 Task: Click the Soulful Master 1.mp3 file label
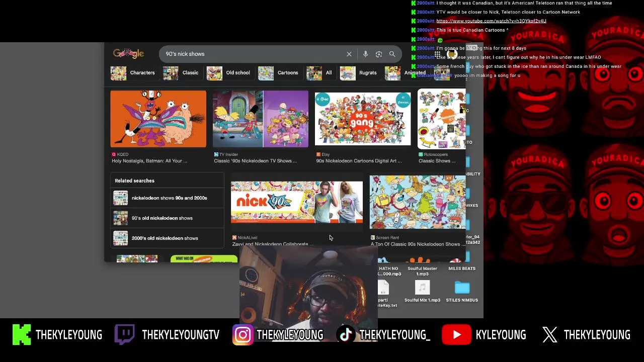[x=422, y=271]
